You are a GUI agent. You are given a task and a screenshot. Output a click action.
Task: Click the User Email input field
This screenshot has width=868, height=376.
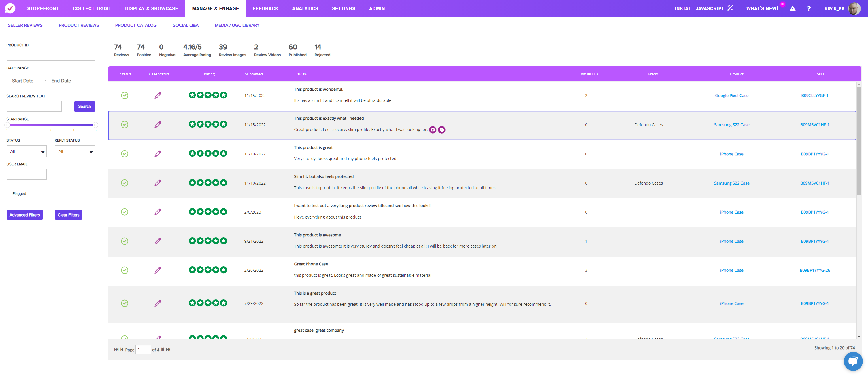point(27,174)
